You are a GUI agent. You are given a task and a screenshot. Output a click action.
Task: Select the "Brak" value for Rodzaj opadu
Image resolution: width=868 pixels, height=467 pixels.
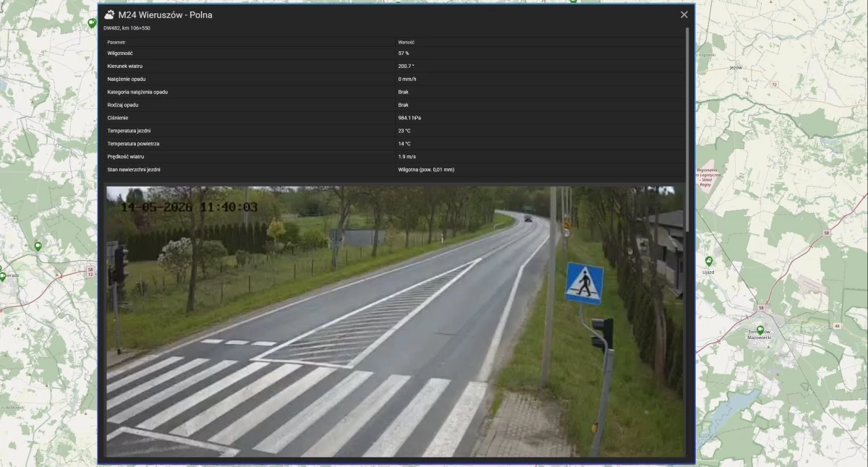[404, 105]
